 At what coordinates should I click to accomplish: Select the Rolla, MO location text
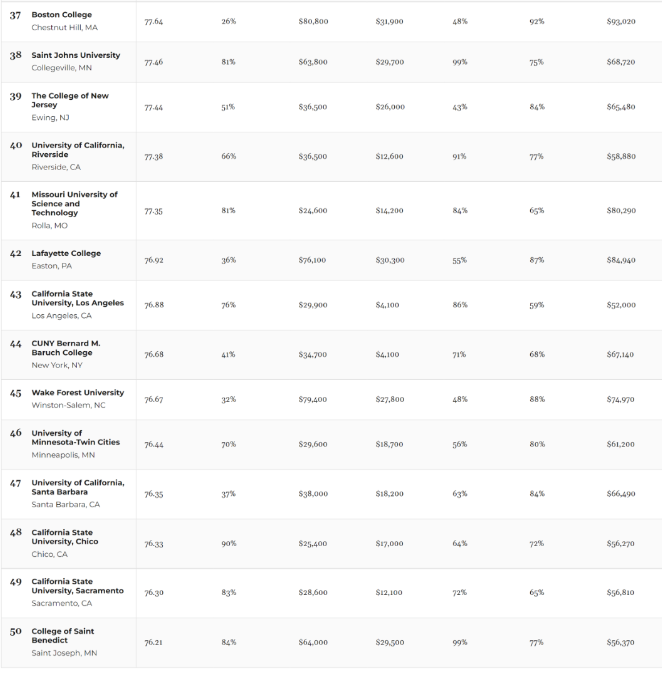click(x=50, y=226)
